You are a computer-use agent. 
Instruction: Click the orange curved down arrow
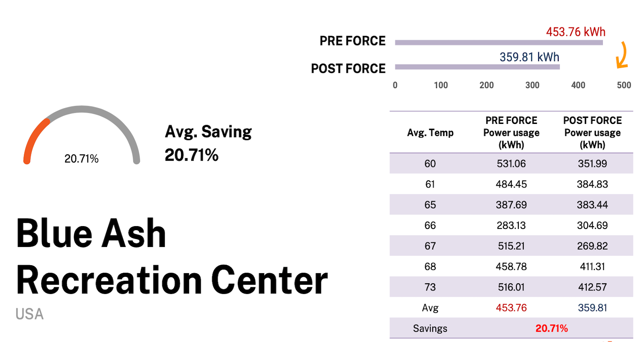[x=622, y=55]
